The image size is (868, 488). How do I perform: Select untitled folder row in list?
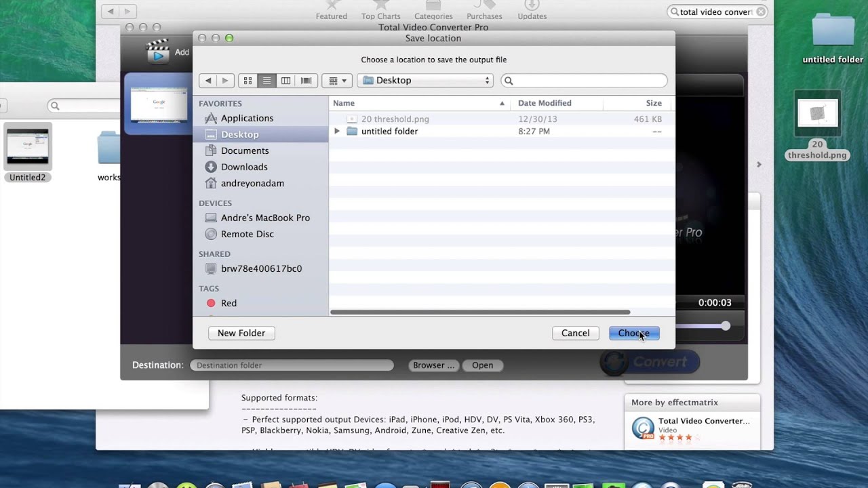click(501, 131)
